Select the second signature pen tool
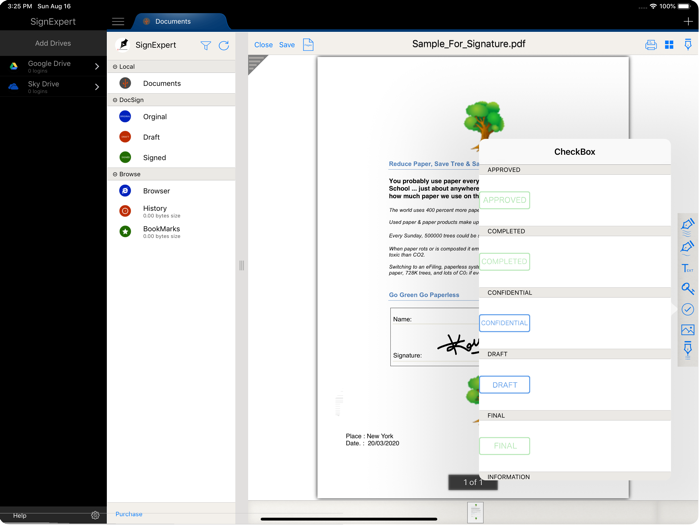This screenshot has width=700, height=525. tap(688, 248)
